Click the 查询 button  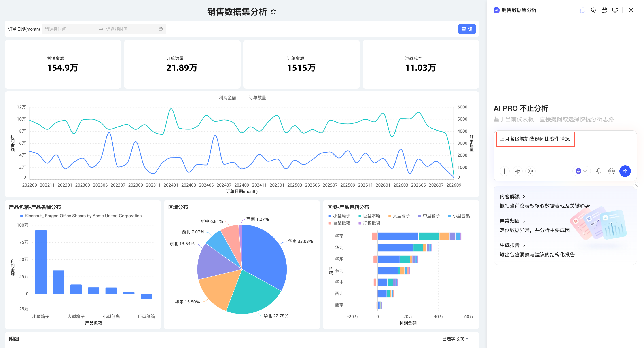[x=467, y=29]
